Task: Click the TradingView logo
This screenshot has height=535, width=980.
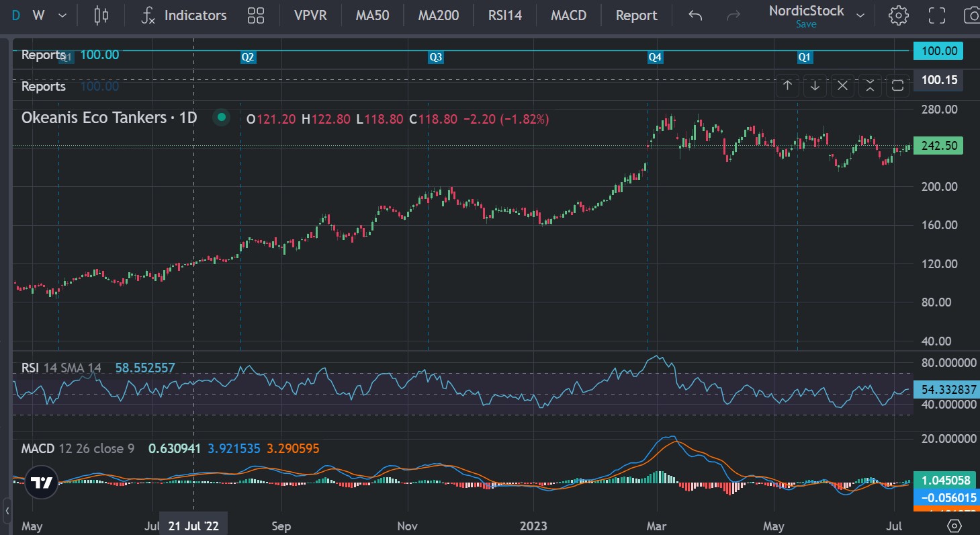Action: tap(41, 483)
